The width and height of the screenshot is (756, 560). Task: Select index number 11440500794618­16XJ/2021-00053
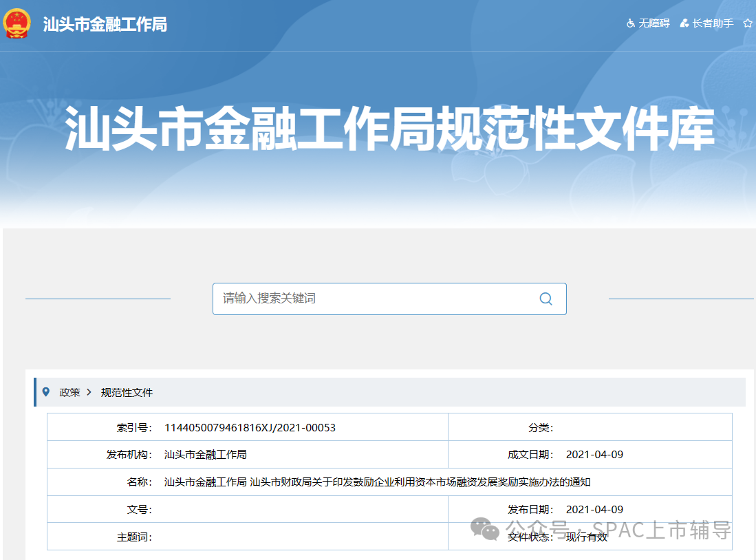tap(250, 427)
